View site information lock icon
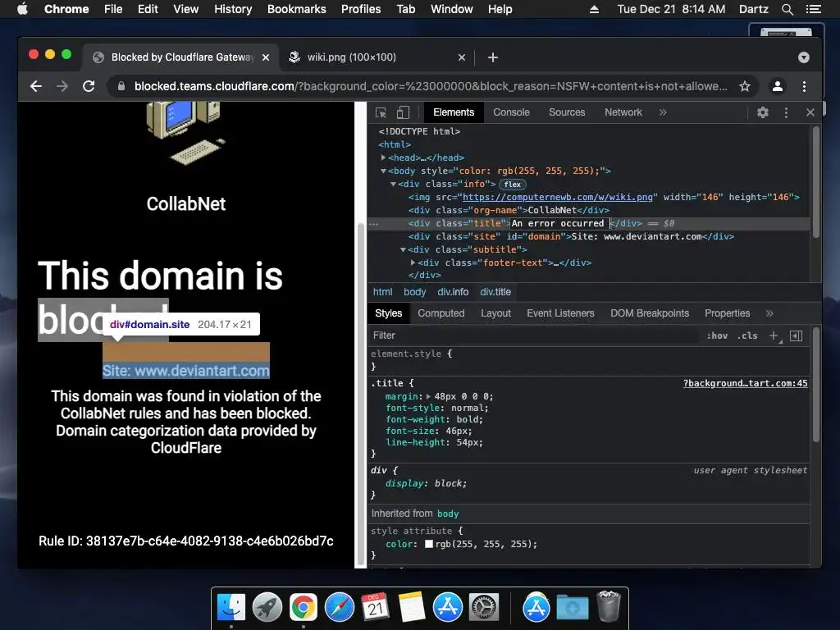This screenshot has width=840, height=630. (121, 86)
